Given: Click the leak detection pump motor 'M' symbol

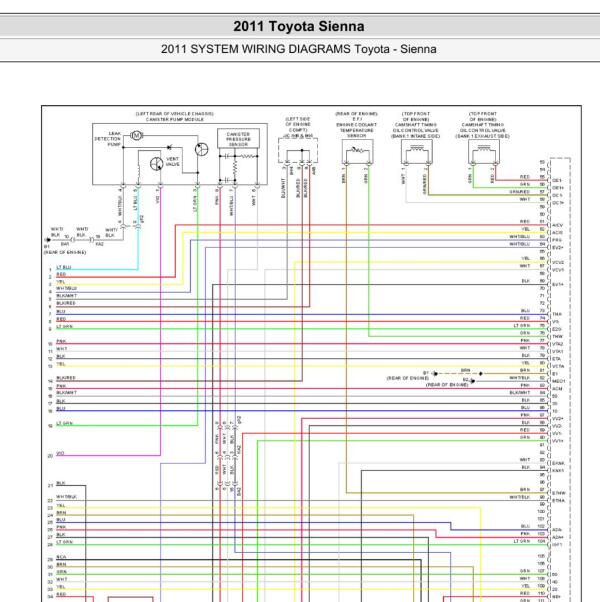Looking at the screenshot, I should 136,135.
